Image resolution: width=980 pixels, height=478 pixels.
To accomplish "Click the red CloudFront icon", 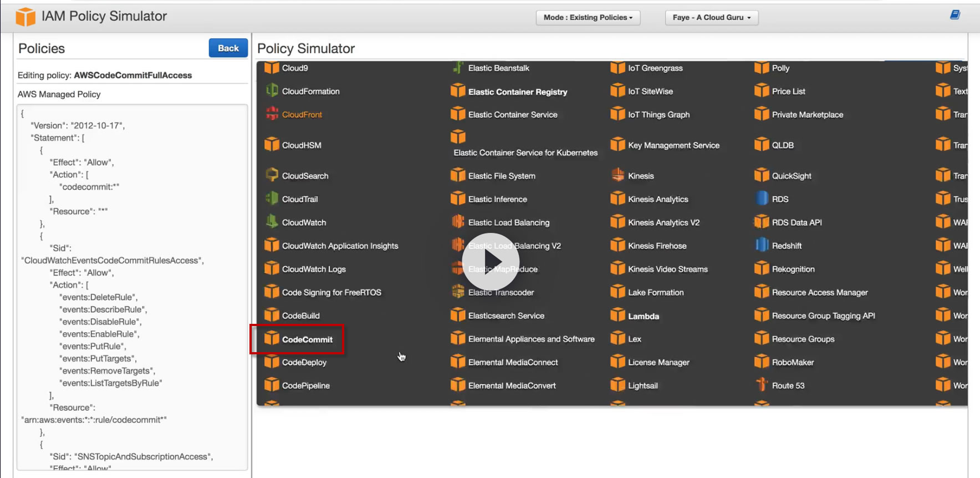I will coord(272,114).
